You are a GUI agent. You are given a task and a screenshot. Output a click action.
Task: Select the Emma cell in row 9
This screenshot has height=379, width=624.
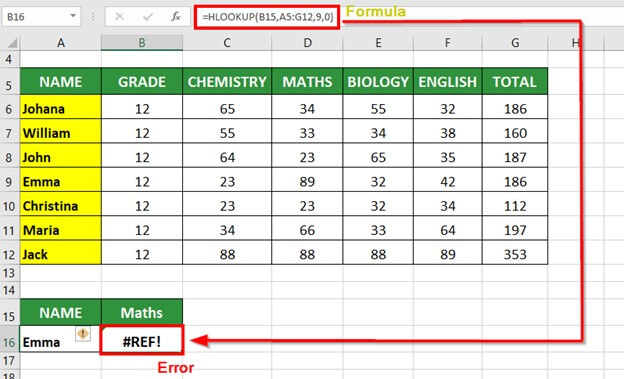[60, 180]
